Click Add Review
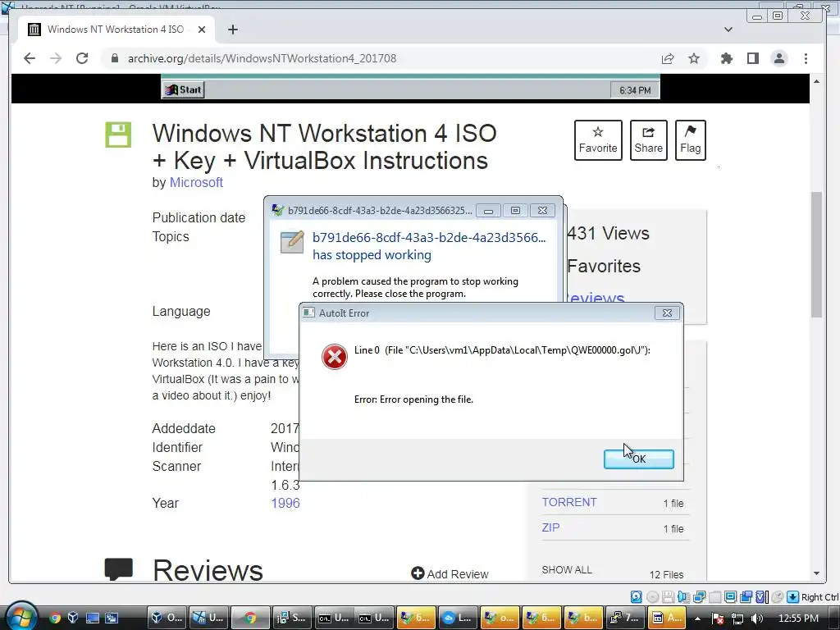This screenshot has width=840, height=630. click(450, 573)
